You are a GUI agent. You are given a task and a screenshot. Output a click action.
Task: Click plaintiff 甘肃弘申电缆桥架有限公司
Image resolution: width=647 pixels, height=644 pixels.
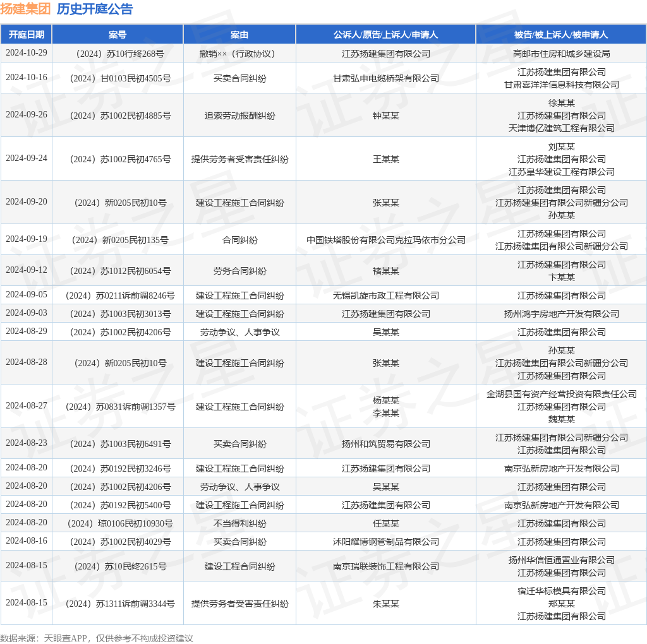pyautogui.click(x=386, y=78)
